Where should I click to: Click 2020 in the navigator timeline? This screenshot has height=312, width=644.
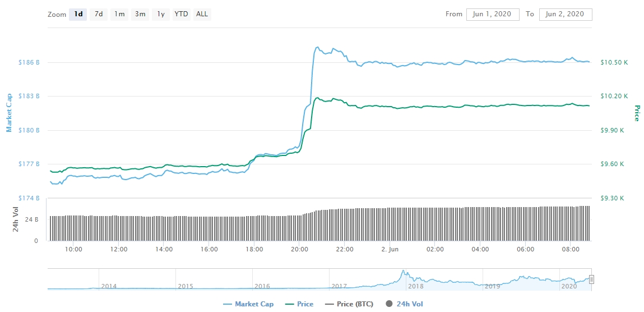(x=569, y=286)
